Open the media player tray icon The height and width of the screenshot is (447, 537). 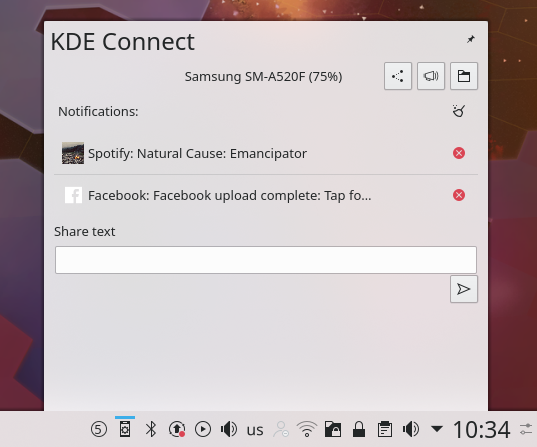[x=203, y=429]
